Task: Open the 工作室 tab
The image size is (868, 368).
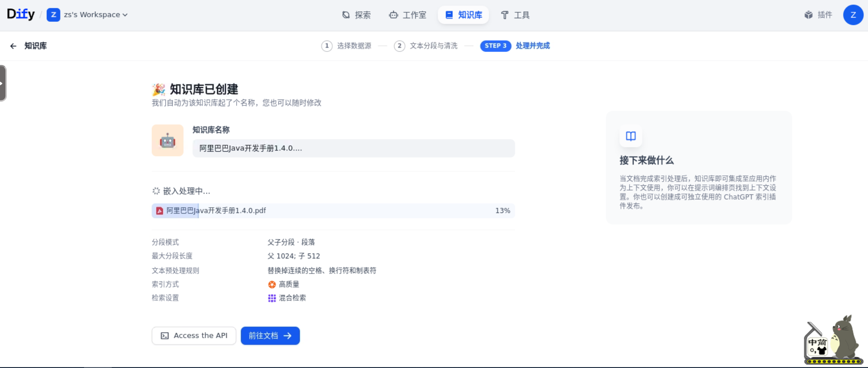Action: [x=408, y=15]
